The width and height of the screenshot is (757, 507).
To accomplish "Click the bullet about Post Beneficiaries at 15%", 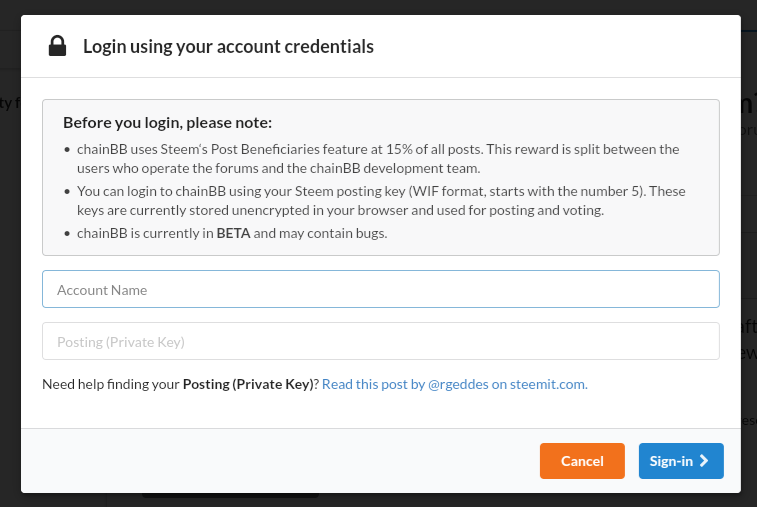I will coord(378,159).
